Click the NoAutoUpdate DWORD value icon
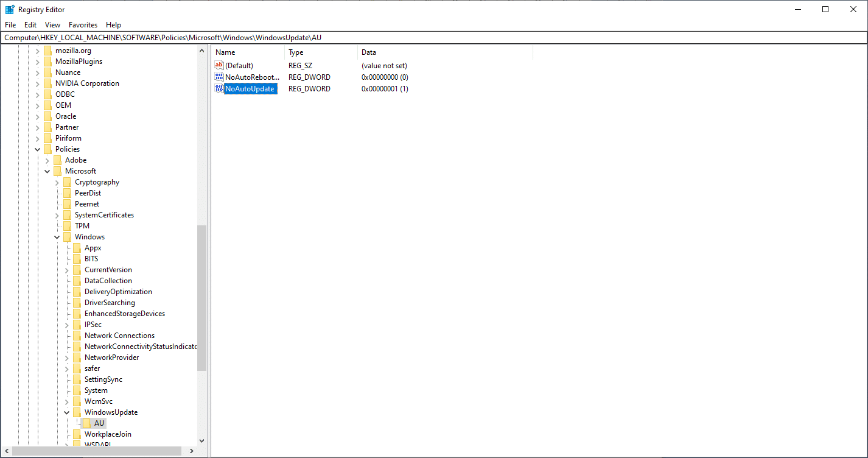Image resolution: width=868 pixels, height=458 pixels. pyautogui.click(x=219, y=89)
